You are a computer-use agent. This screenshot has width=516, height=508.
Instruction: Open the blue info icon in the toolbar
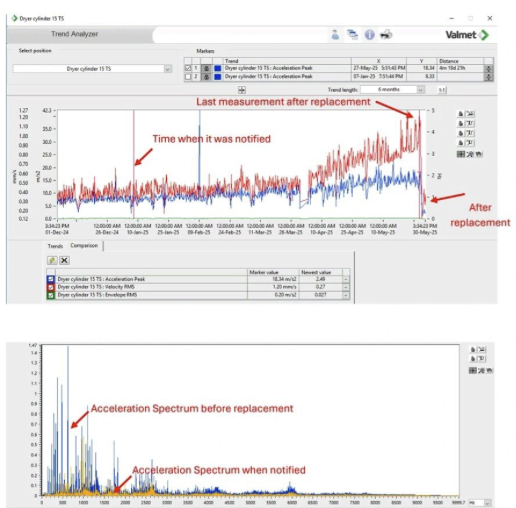click(x=369, y=35)
